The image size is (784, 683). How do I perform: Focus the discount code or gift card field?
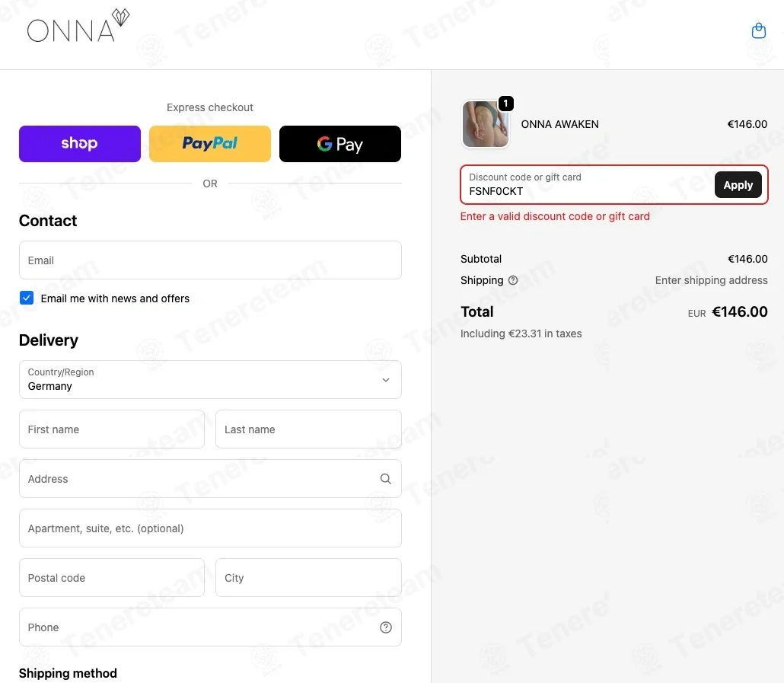pos(588,184)
